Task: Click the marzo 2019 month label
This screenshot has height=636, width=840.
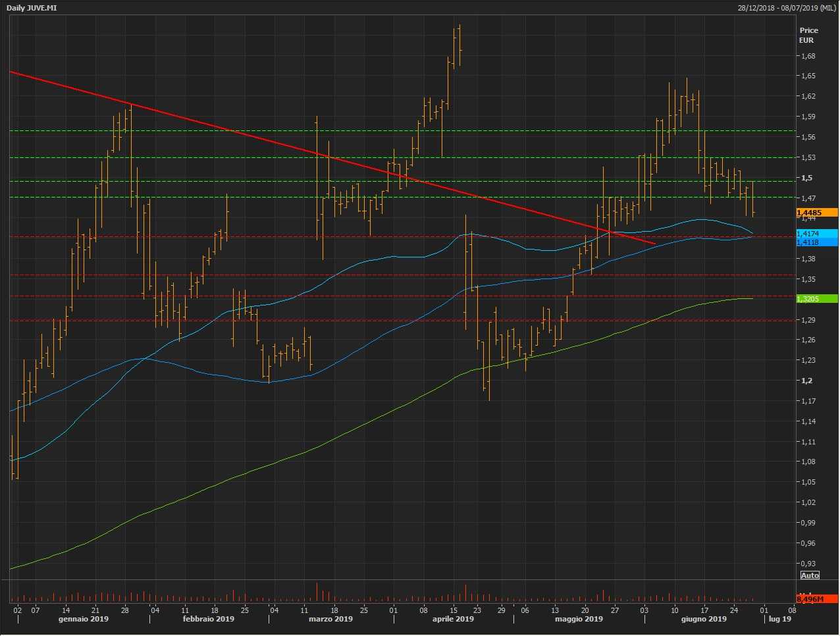Action: click(x=330, y=619)
